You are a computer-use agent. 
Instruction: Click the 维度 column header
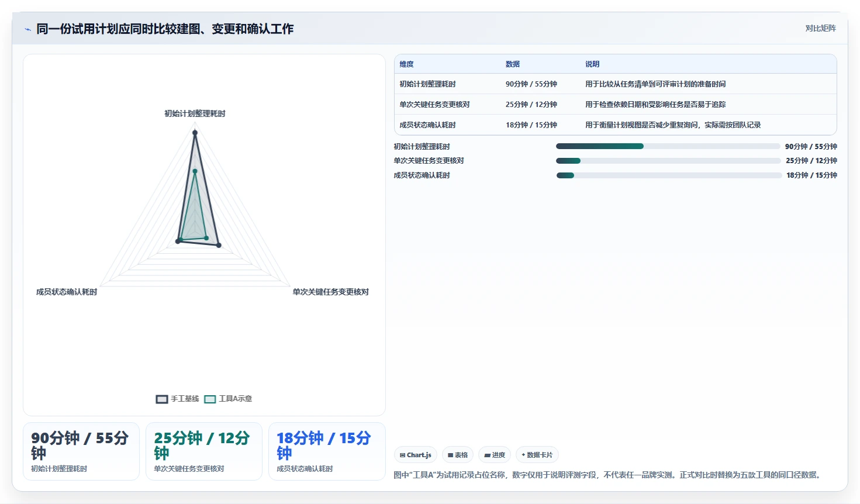coord(406,64)
